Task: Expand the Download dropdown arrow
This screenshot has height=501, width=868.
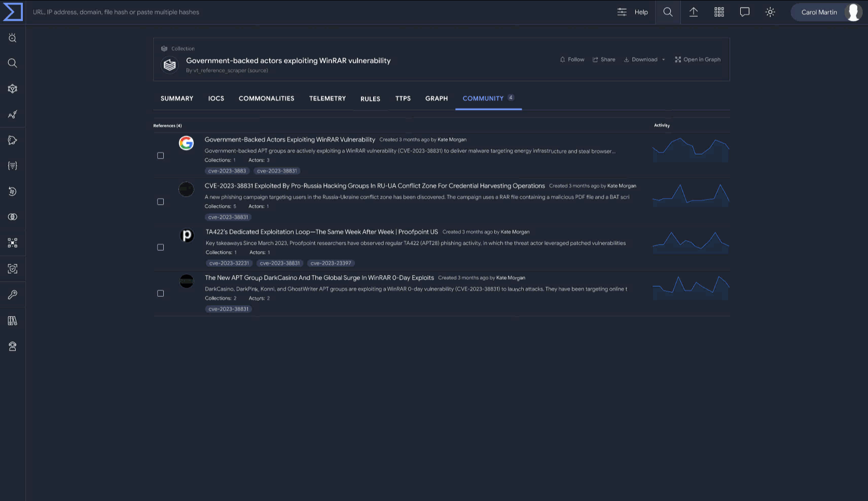Action: click(663, 60)
